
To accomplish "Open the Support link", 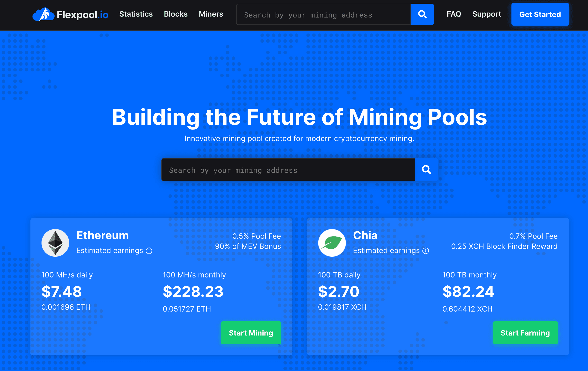I will click(487, 14).
